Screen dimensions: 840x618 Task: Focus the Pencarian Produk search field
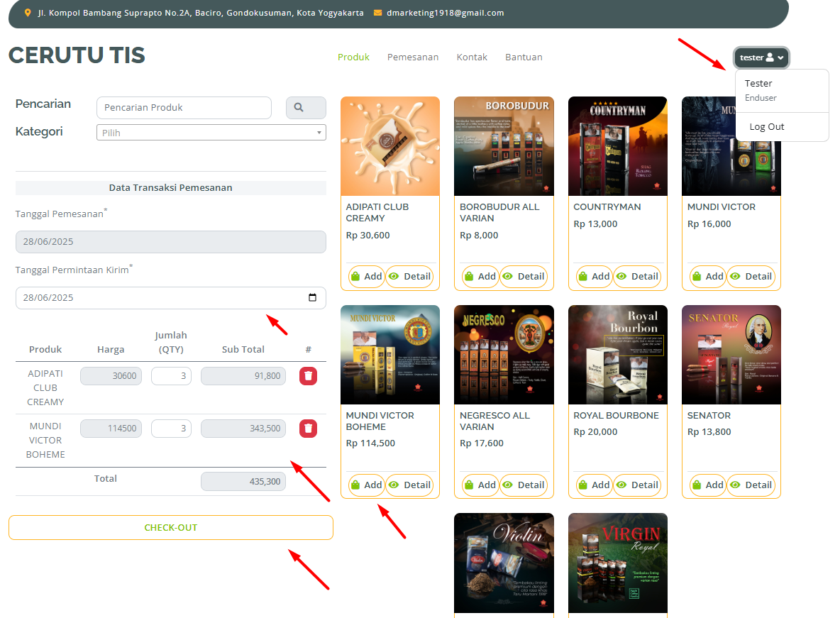[184, 108]
